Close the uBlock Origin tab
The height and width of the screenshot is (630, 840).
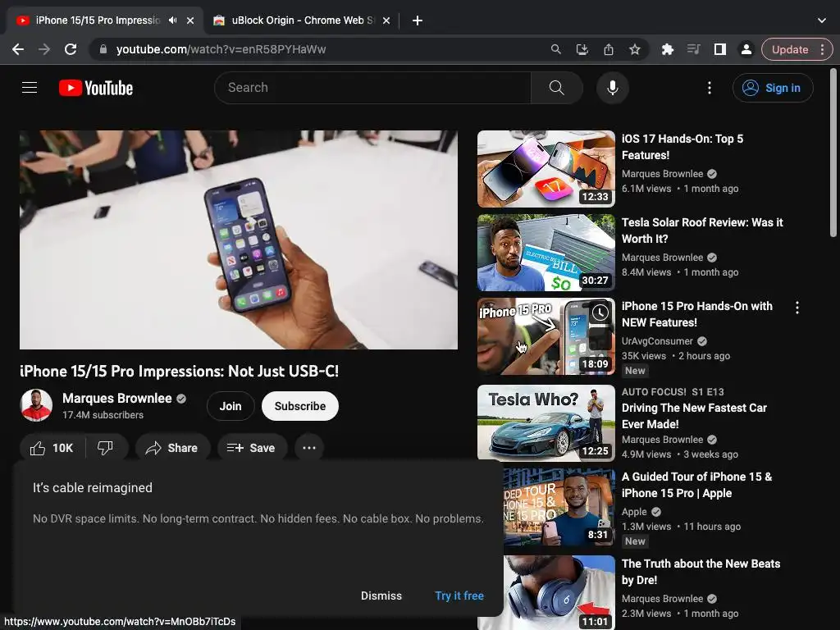(x=386, y=21)
